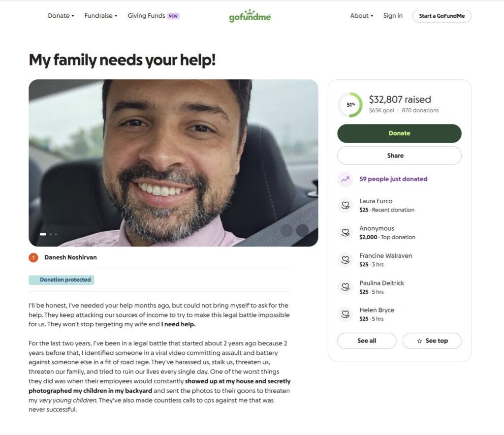504x435 pixels.
Task: Click the right carousel circle on the photo
Action: pyautogui.click(x=302, y=230)
